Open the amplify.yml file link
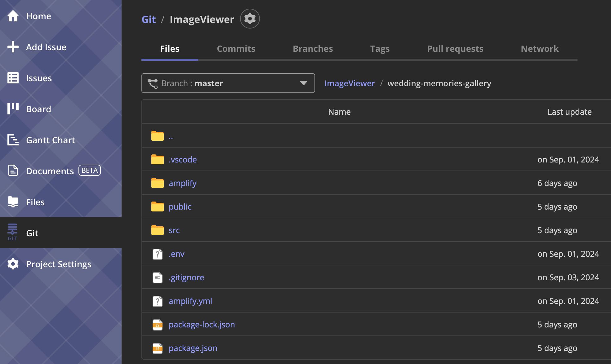 (190, 301)
